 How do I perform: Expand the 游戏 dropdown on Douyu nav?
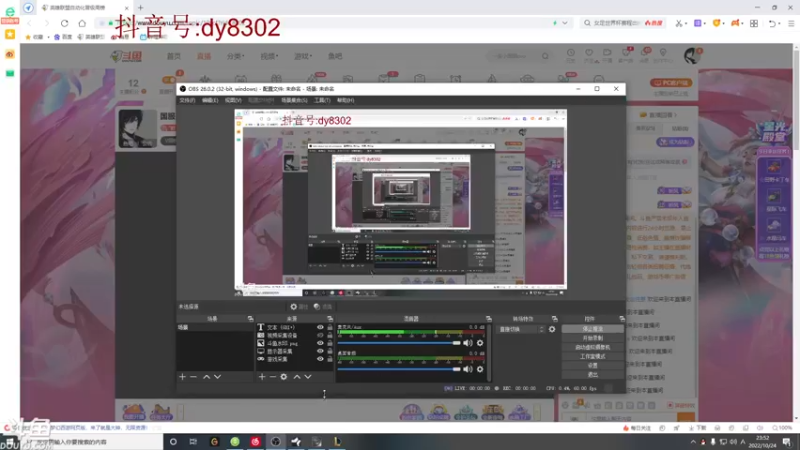tap(303, 56)
